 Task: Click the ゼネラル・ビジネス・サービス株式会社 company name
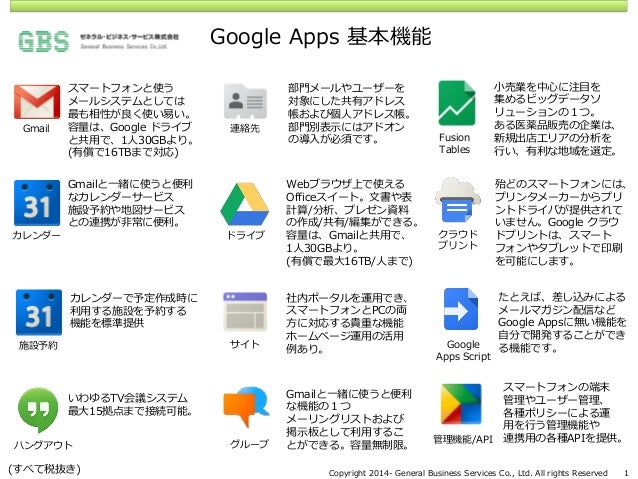click(129, 37)
